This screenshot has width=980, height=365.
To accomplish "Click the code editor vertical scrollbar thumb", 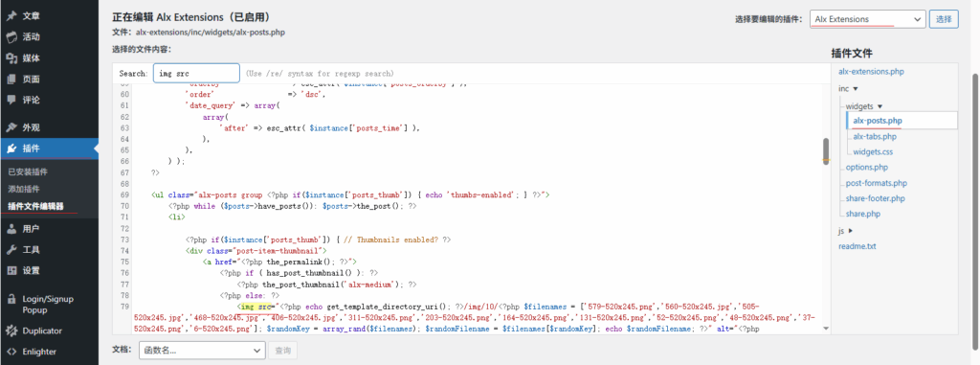I will click(826, 151).
